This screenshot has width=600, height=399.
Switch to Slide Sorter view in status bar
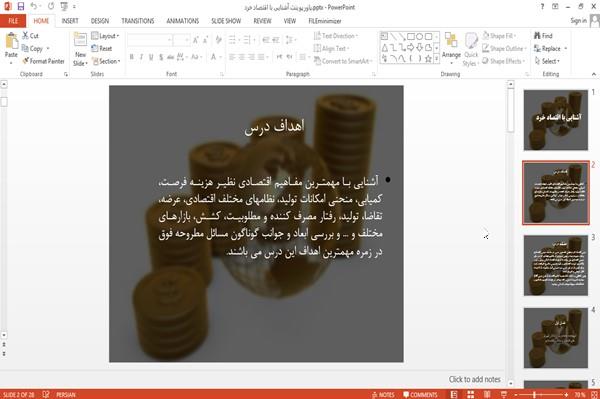click(x=470, y=394)
